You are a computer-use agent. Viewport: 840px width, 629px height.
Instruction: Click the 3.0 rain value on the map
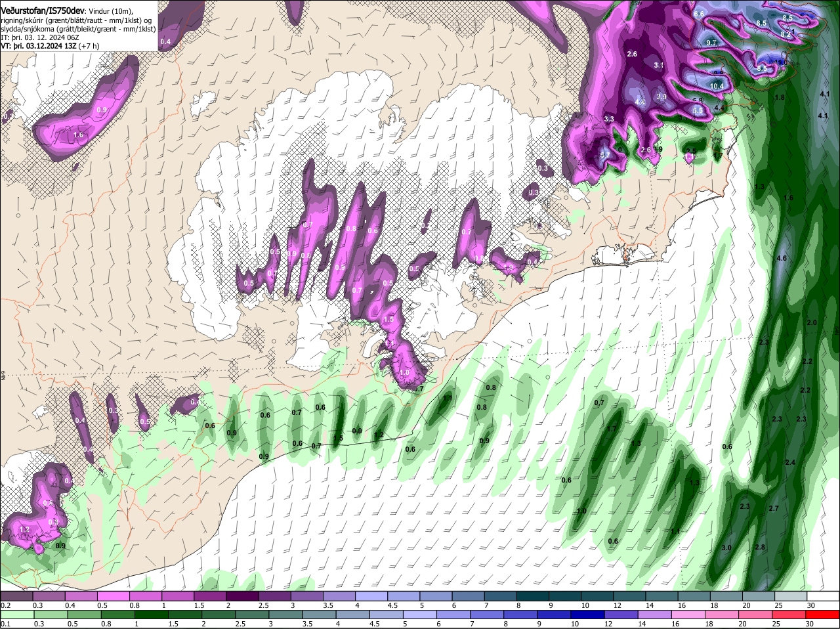pyautogui.click(x=726, y=548)
